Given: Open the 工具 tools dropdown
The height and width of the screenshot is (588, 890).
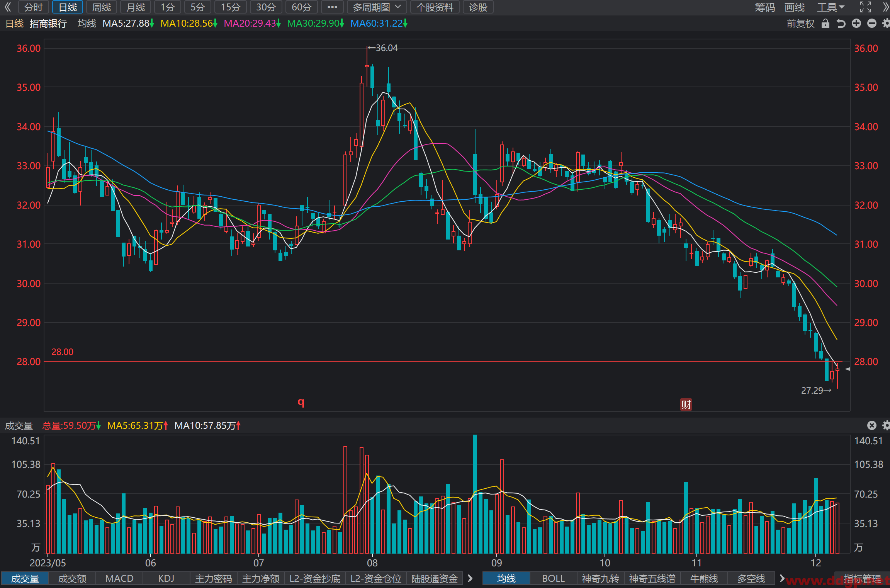Looking at the screenshot, I should click(x=831, y=7).
